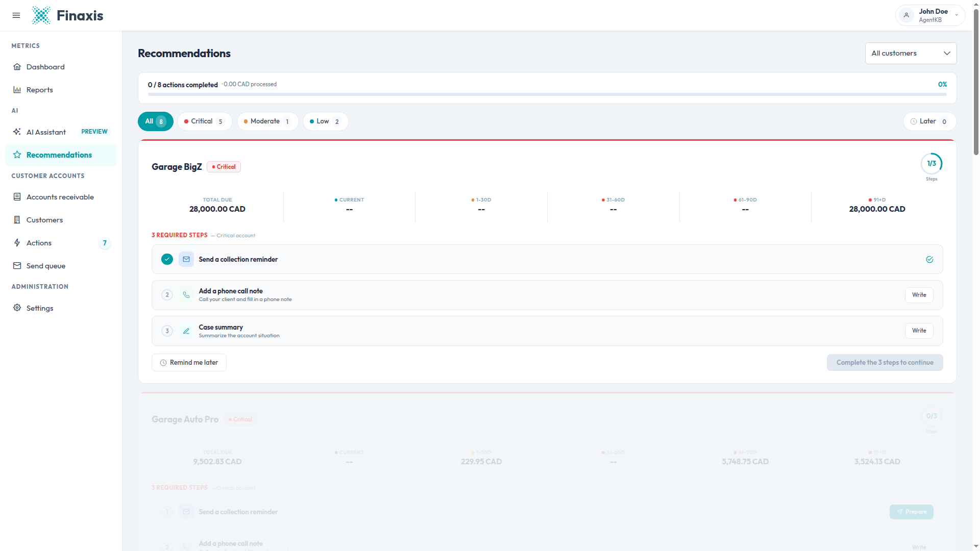This screenshot has height=551, width=980.
Task: Click the Accounts receivable icon
Action: coord(17,197)
